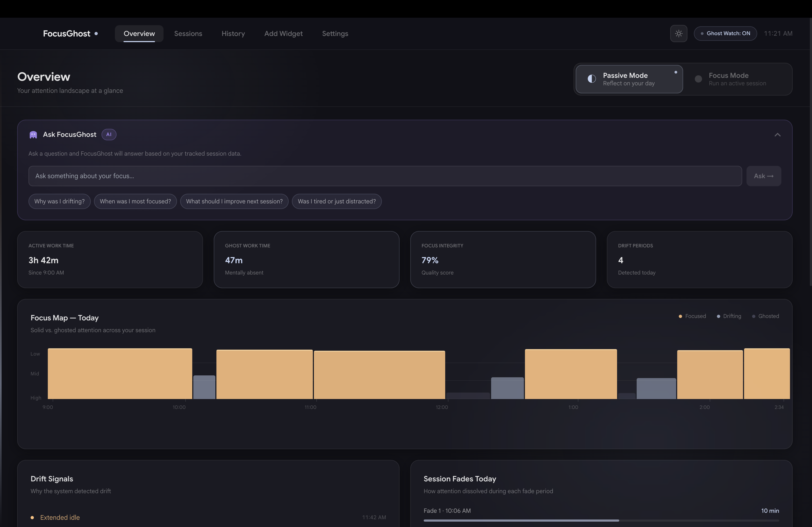Click the Fade 1 progress bar

pyautogui.click(x=601, y=521)
